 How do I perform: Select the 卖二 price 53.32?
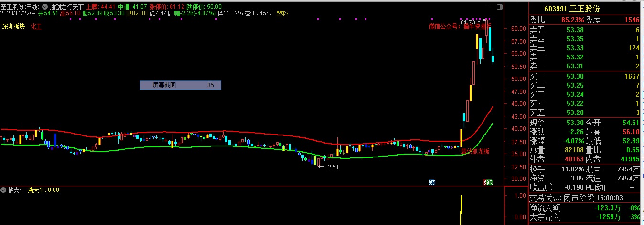[575, 57]
